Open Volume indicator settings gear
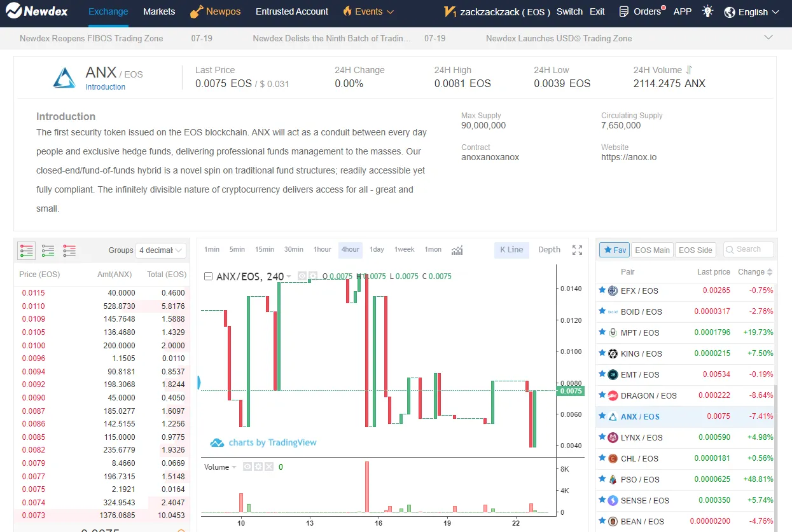This screenshot has height=532, width=792. 258,467
